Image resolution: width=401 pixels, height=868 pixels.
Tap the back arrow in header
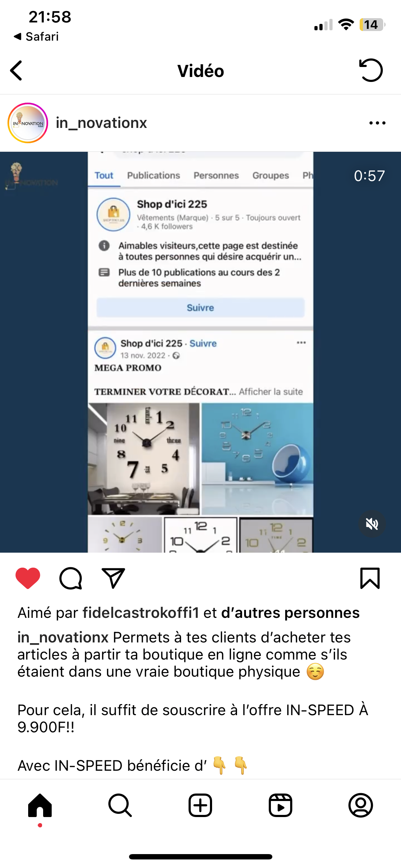pyautogui.click(x=16, y=71)
